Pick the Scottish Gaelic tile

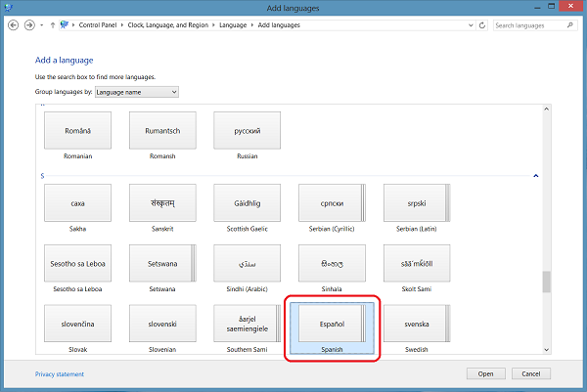(x=247, y=203)
